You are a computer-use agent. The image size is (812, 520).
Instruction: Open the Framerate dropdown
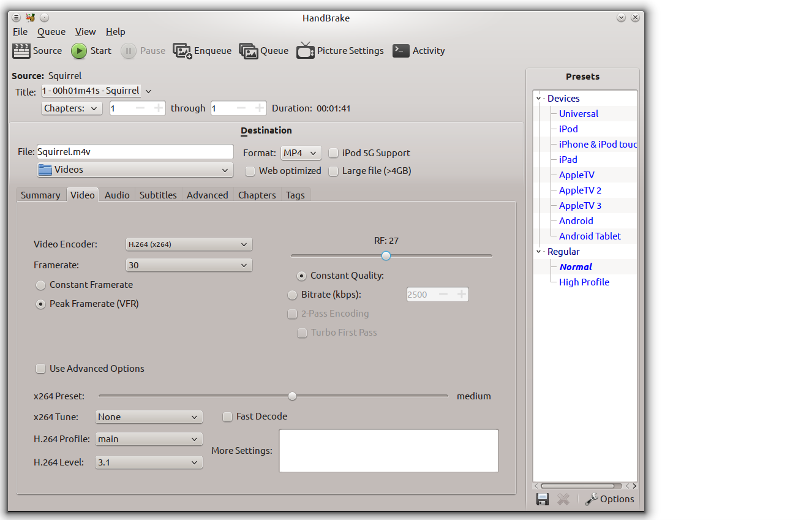(x=189, y=265)
